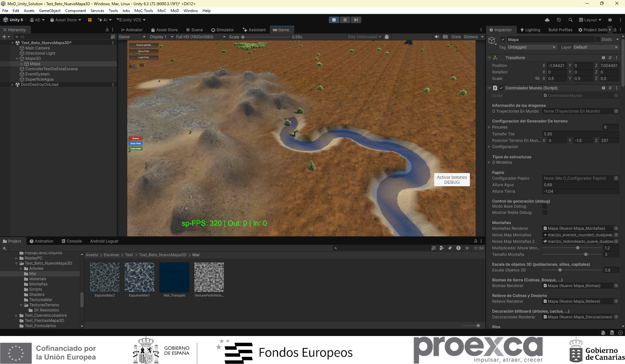The width and height of the screenshot is (625, 364).
Task: Enable Modo Base Debug checkbox
Action: click(545, 206)
